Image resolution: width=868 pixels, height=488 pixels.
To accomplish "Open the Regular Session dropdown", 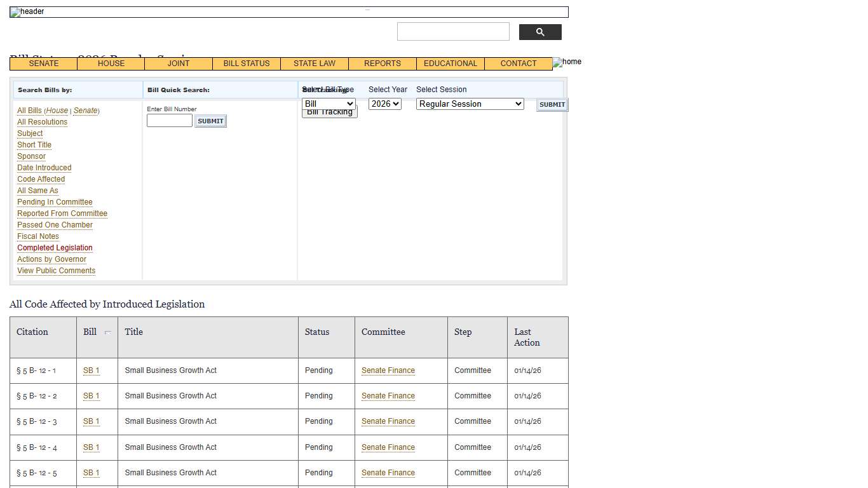I will pos(470,104).
